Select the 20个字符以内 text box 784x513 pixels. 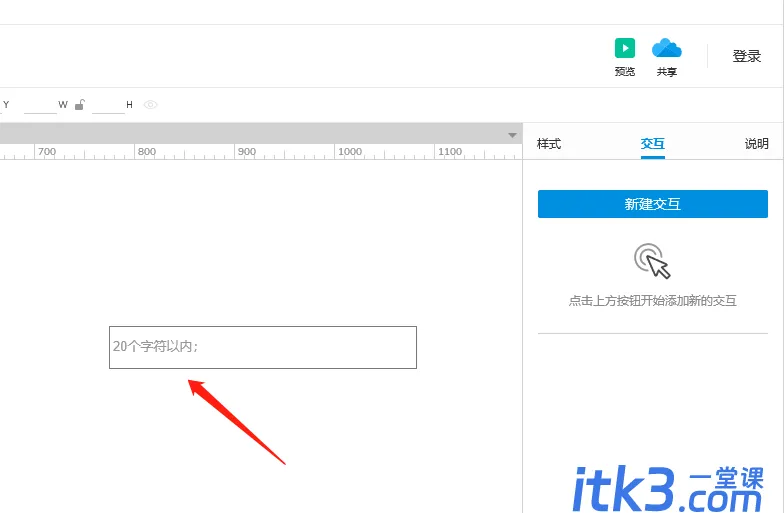(263, 348)
